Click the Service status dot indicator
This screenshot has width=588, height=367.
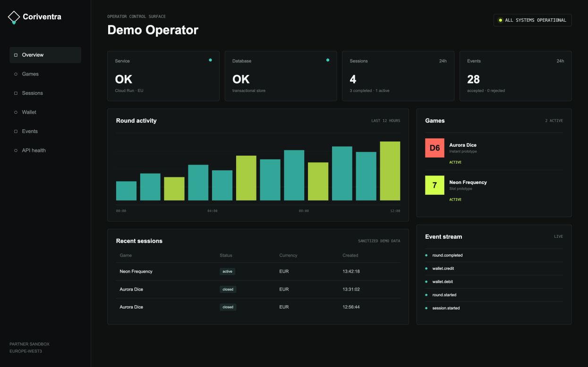[210, 60]
